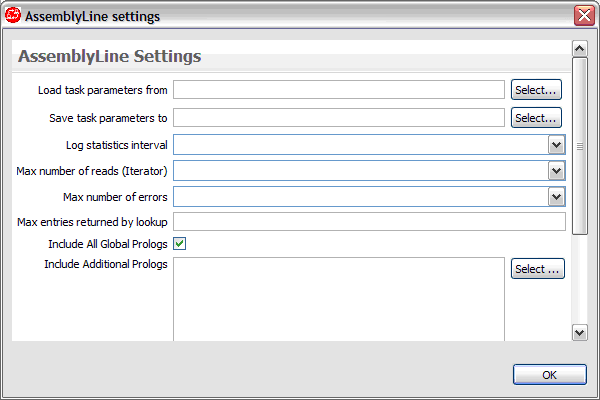Focus the Load task parameters from field
This screenshot has width=600, height=400.
[x=339, y=90]
